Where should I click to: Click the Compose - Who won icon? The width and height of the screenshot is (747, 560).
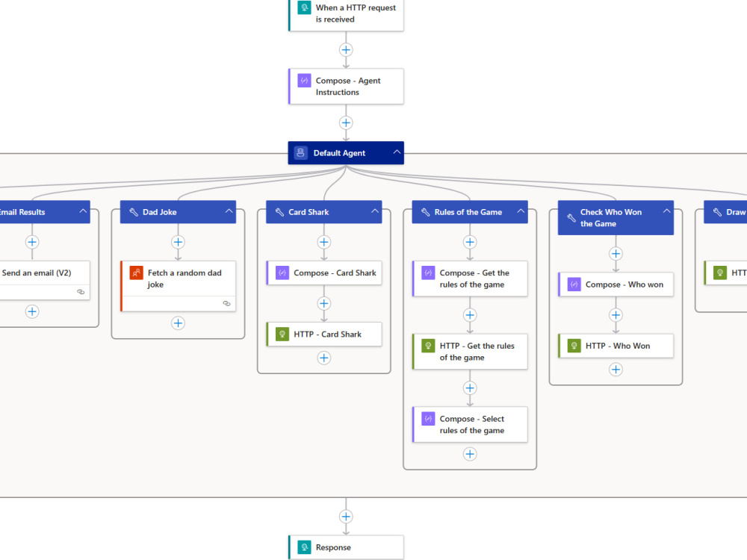click(574, 284)
